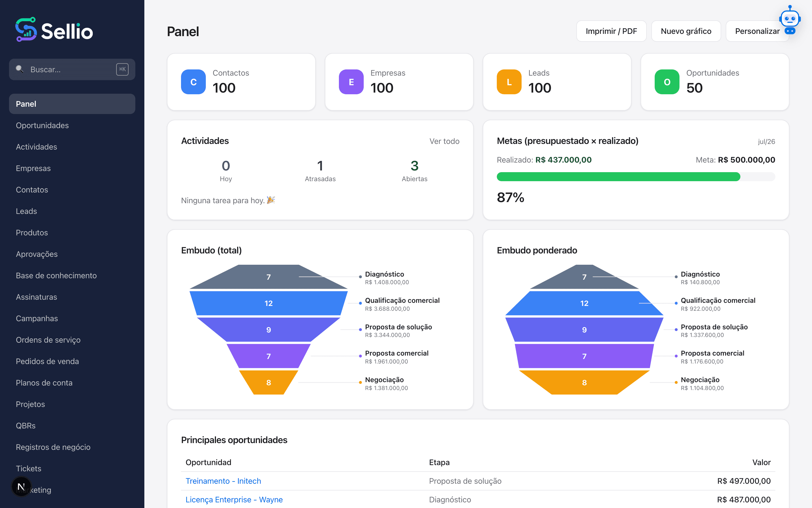The image size is (812, 508).
Task: Click the Empresas 100 card
Action: point(399,82)
